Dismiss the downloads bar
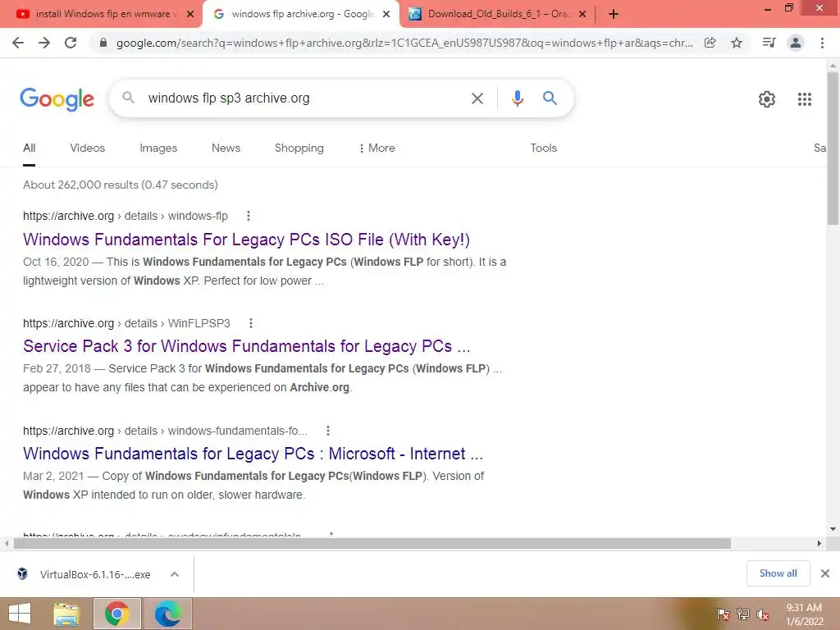 825,573
